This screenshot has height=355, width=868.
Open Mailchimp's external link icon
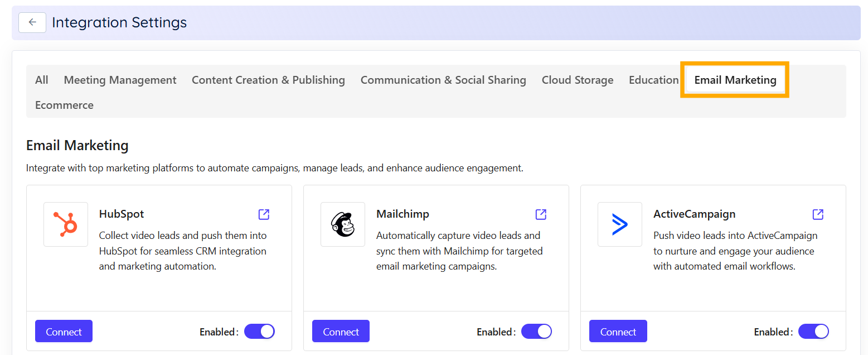point(540,214)
